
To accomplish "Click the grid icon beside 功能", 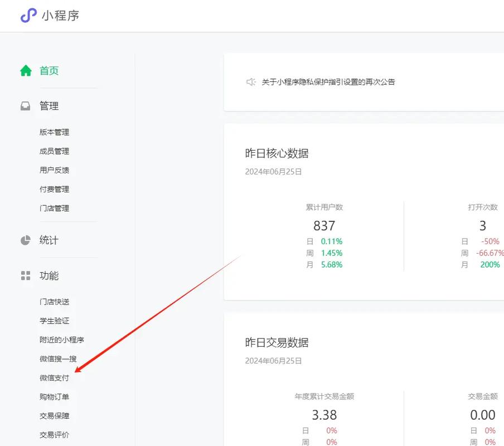I will tap(26, 275).
